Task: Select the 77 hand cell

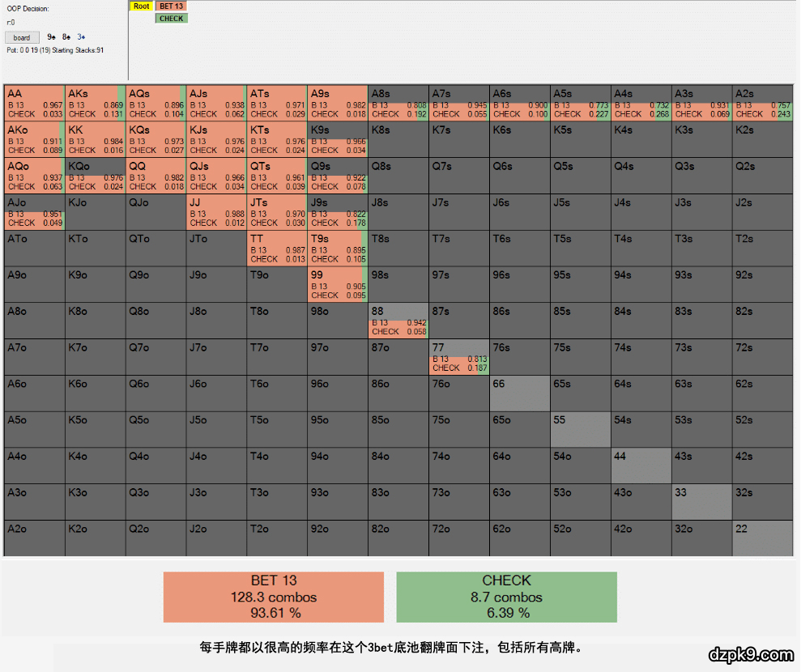Action: [x=458, y=357]
